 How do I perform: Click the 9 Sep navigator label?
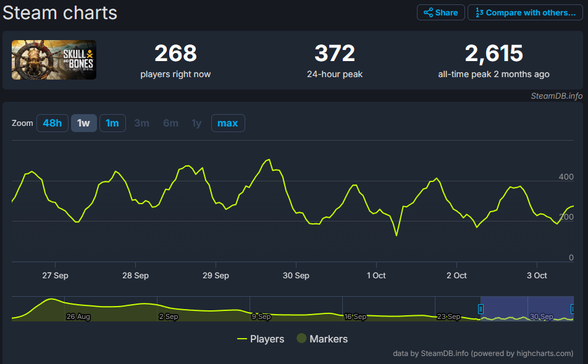tap(261, 316)
